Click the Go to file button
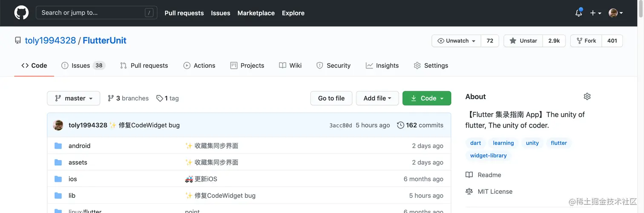 coord(331,98)
